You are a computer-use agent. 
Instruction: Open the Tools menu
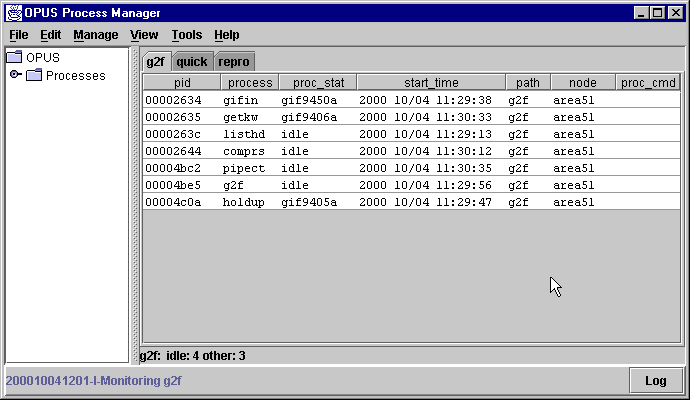point(186,35)
